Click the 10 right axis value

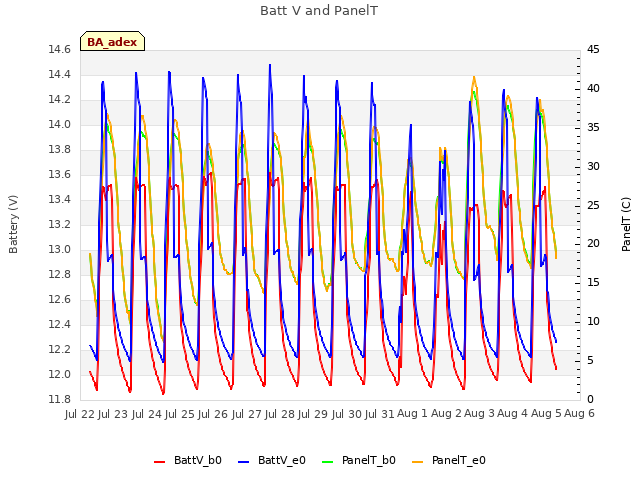(x=593, y=322)
